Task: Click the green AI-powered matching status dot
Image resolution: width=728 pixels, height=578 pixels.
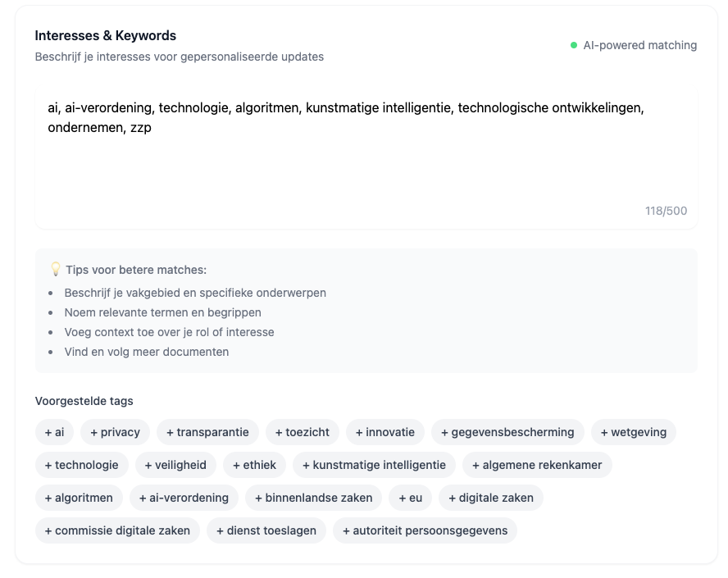Action: point(575,45)
